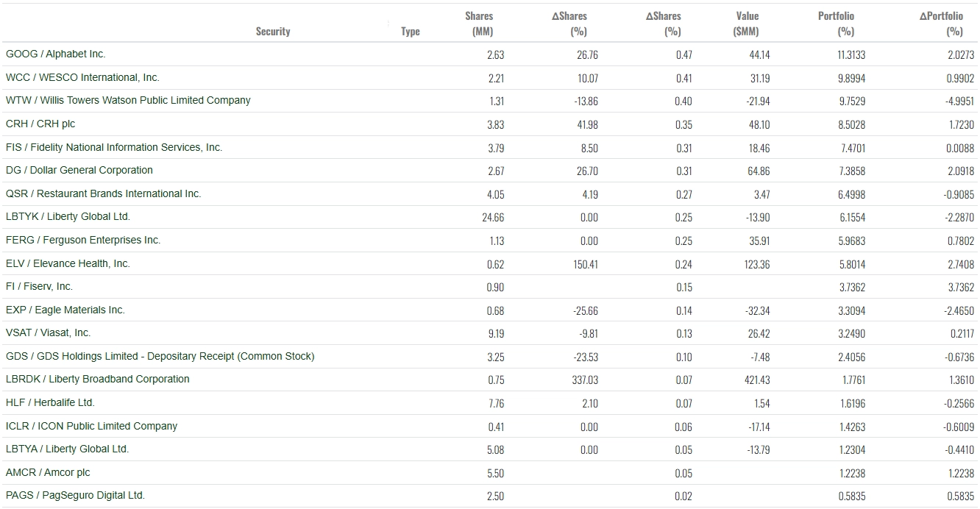Open FIS / Fidelity National Information Services link
The height and width of the screenshot is (509, 980).
pos(114,147)
